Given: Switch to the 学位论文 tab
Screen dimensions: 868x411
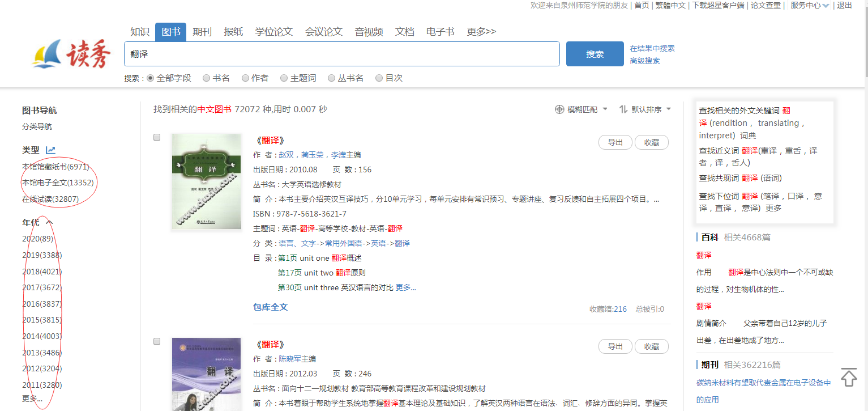Looking at the screenshot, I should pos(274,32).
